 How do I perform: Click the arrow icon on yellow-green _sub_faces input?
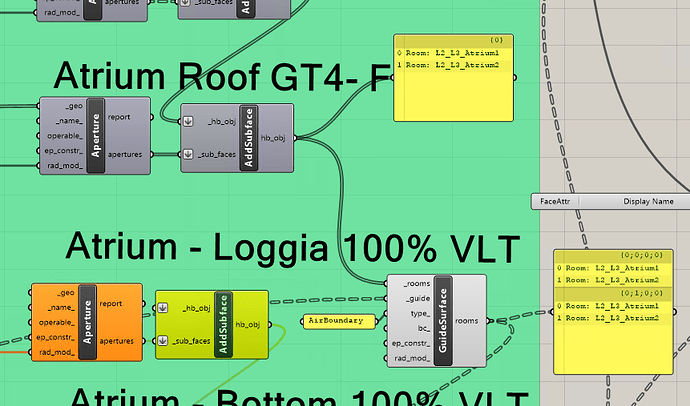[162, 340]
